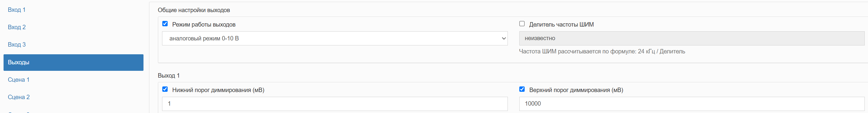Screen dimensions: 868x113
Task: Click the Общие настройки выходов heading
Action: point(194,10)
